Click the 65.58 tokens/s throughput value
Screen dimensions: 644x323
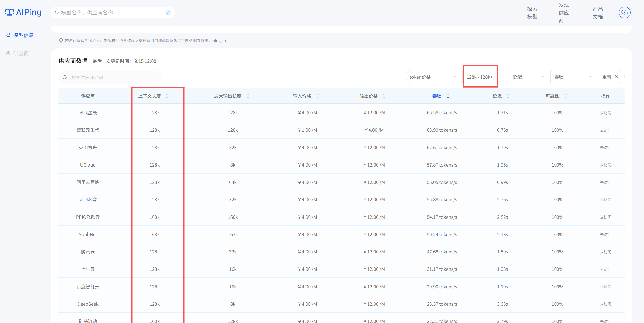point(442,112)
